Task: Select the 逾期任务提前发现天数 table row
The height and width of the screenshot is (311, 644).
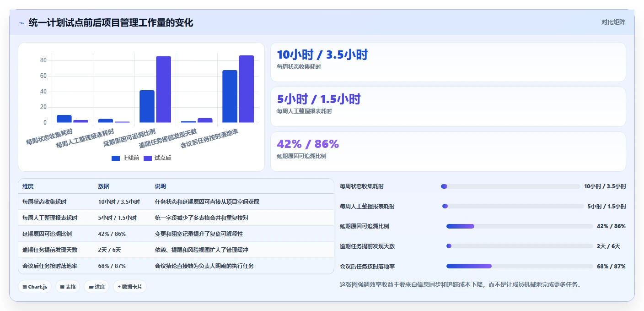Action: [176, 250]
